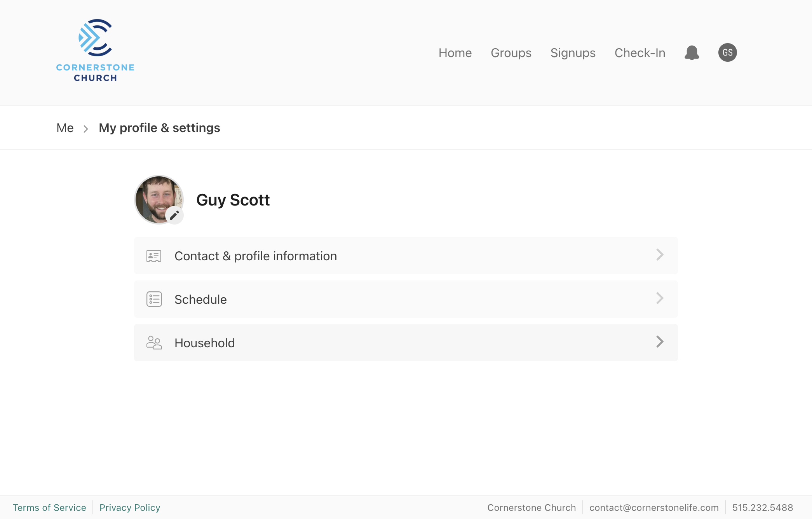Navigate back to Me breadcrumb

tap(65, 128)
